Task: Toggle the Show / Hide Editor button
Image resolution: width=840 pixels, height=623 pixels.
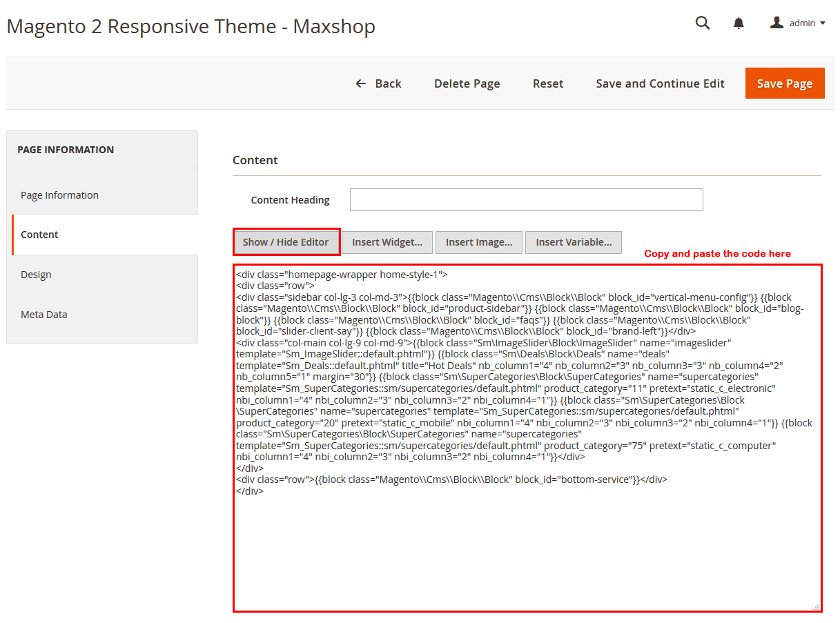Action: coord(286,242)
